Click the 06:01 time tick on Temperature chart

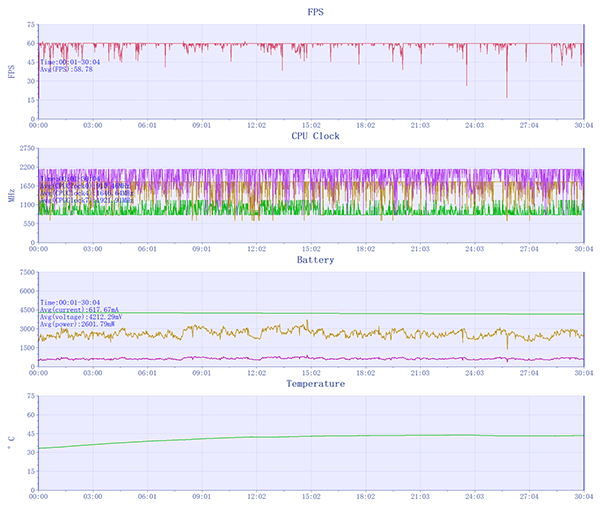147,497
